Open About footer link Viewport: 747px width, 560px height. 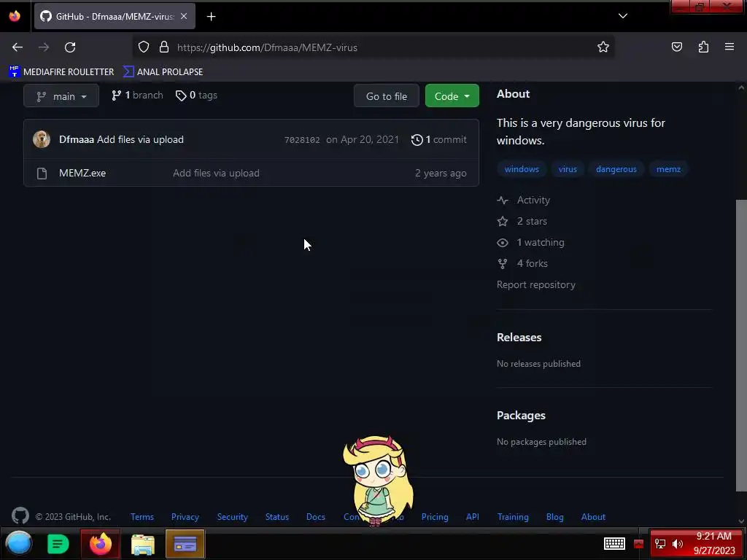(593, 517)
